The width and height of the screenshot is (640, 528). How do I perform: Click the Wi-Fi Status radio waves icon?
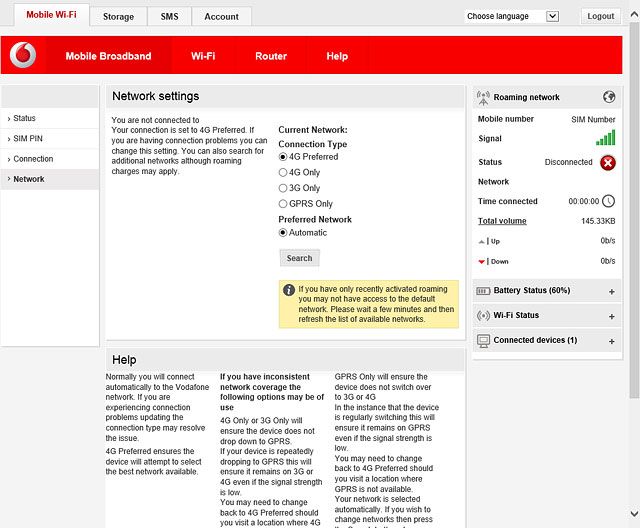[x=483, y=315]
